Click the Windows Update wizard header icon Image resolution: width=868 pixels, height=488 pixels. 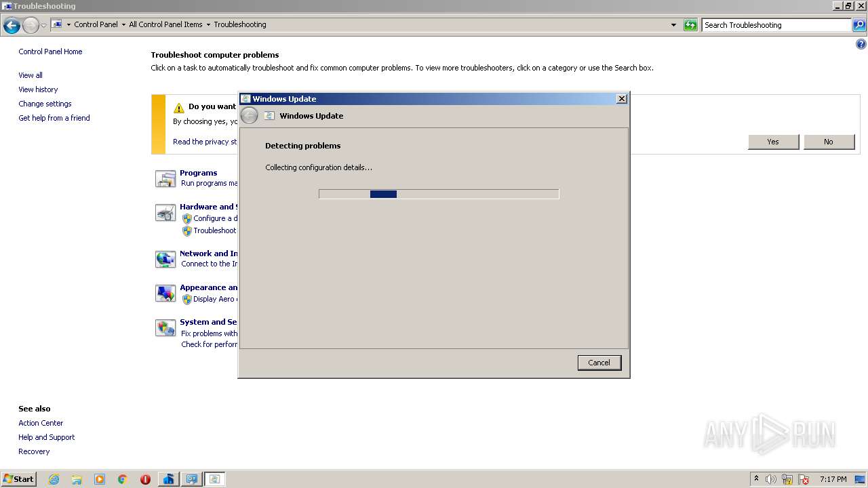269,116
